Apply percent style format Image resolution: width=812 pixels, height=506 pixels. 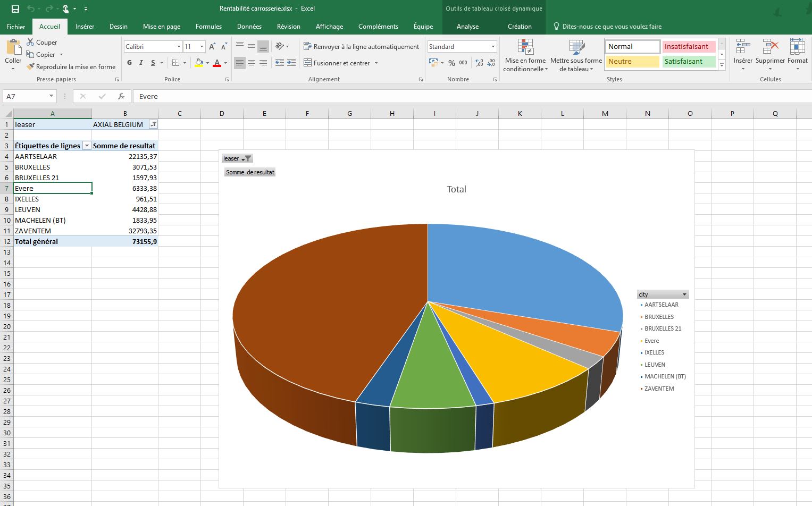451,63
